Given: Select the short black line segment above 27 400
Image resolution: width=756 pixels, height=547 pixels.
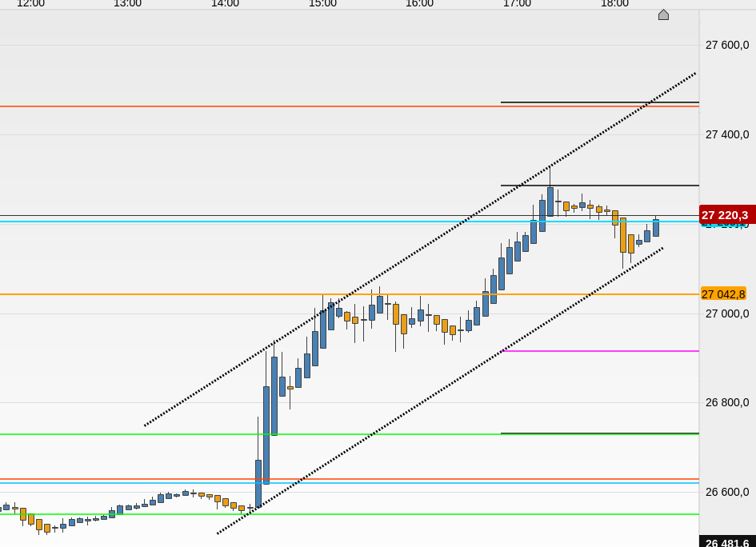Looking at the screenshot, I should click(x=600, y=102).
